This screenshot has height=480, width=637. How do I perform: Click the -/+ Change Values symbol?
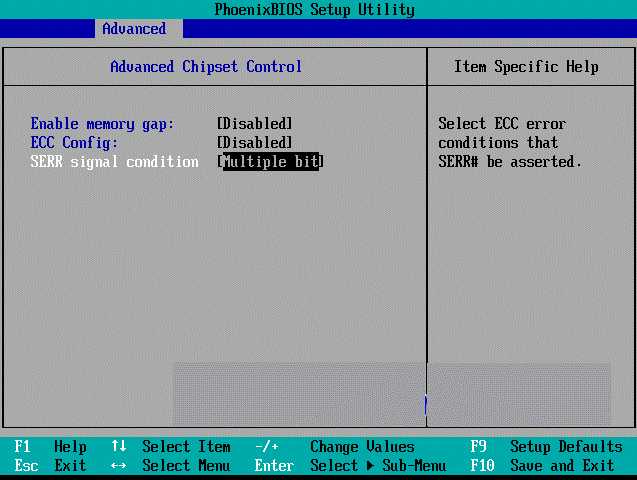[x=267, y=447]
